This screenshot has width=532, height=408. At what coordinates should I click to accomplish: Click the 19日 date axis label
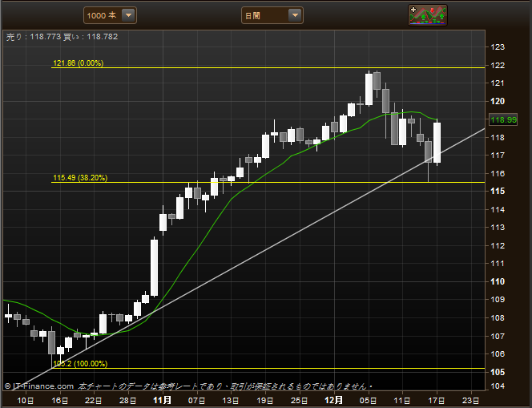click(265, 401)
